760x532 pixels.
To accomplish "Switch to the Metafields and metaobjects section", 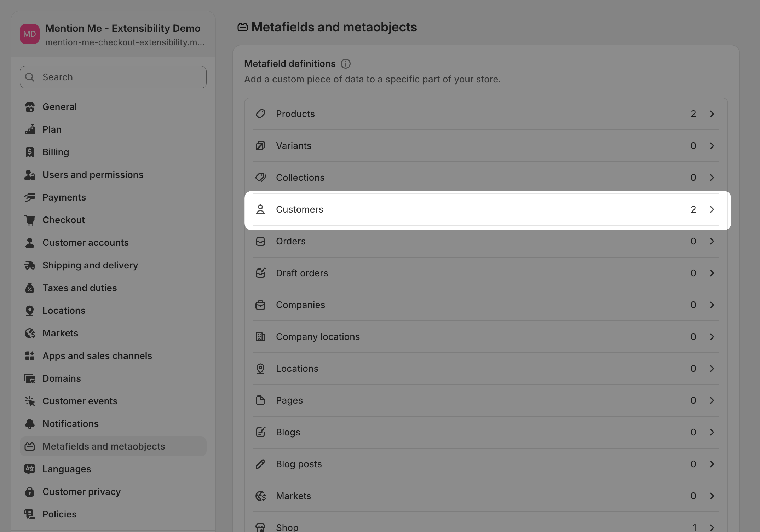I will click(103, 446).
